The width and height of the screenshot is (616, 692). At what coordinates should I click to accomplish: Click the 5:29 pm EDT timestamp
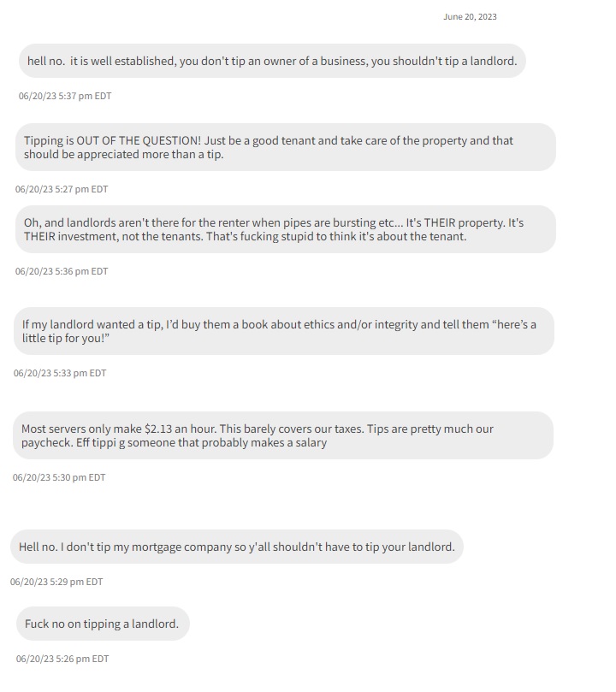click(56, 582)
